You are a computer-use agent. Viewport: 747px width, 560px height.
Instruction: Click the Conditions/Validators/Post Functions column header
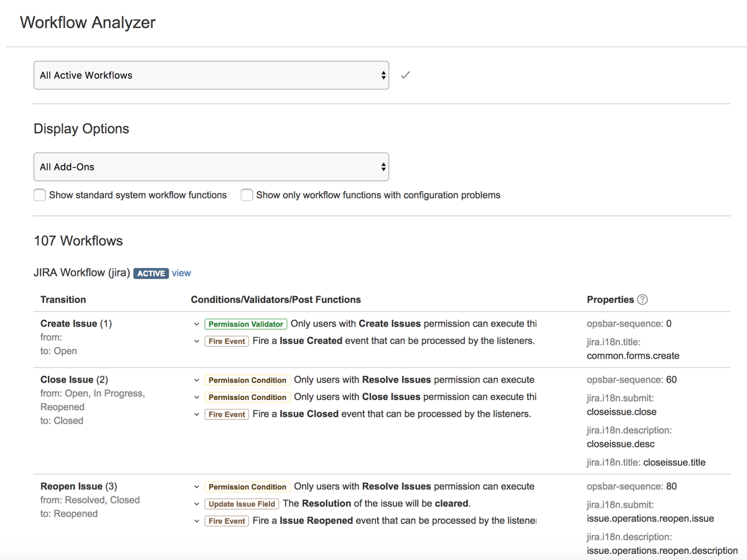276,300
